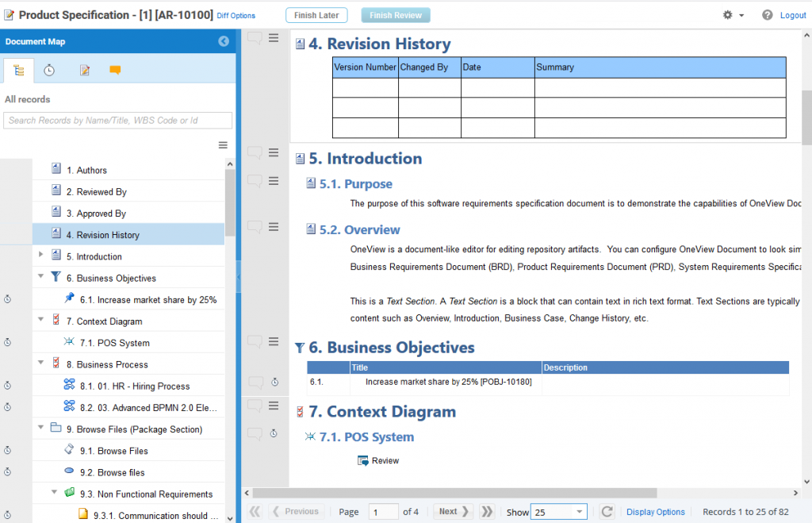This screenshot has width=812, height=523.
Task: Open hamburger menu beside Introduction heading
Action: tap(274, 153)
